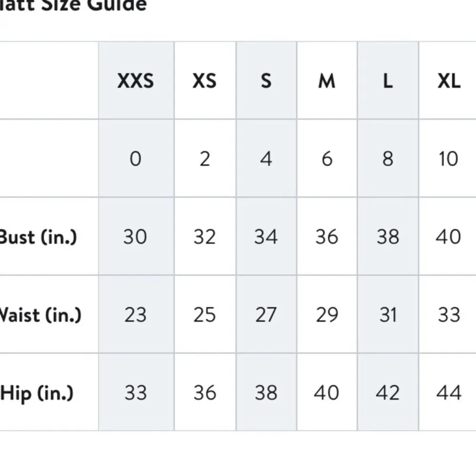Click the numeric size 0 cell

pyautogui.click(x=136, y=159)
